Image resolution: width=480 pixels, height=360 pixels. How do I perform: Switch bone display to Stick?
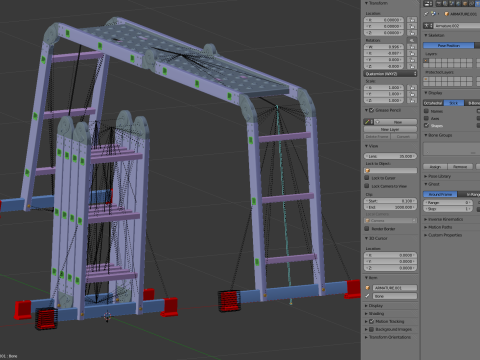tap(454, 103)
